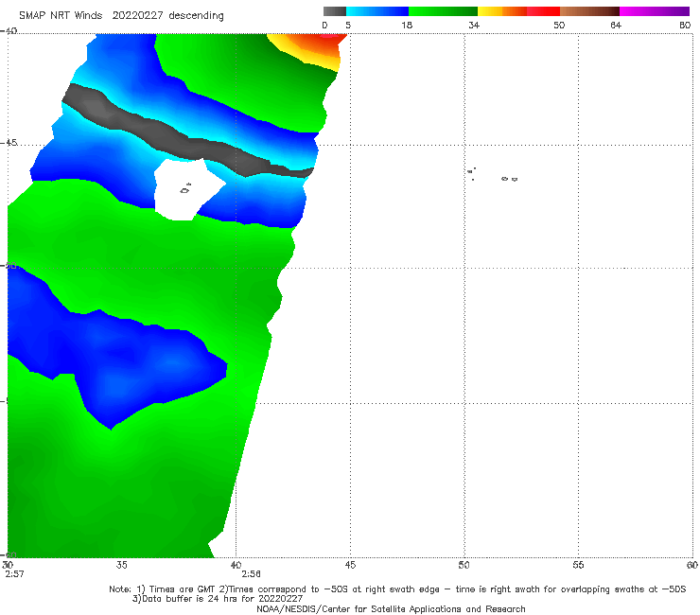Image resolution: width=700 pixels, height=615 pixels.
Task: Select the blue segment of the color bar
Action: pyautogui.click(x=377, y=11)
